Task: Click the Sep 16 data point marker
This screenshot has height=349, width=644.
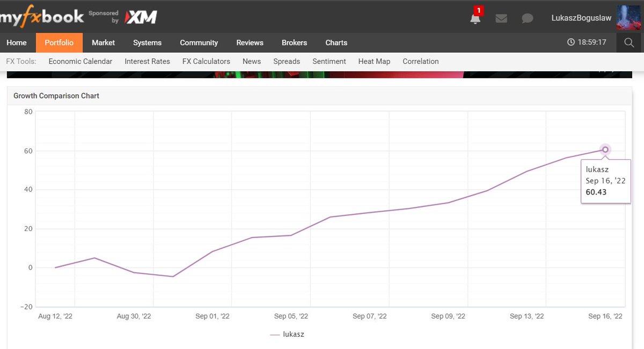Action: [x=605, y=150]
